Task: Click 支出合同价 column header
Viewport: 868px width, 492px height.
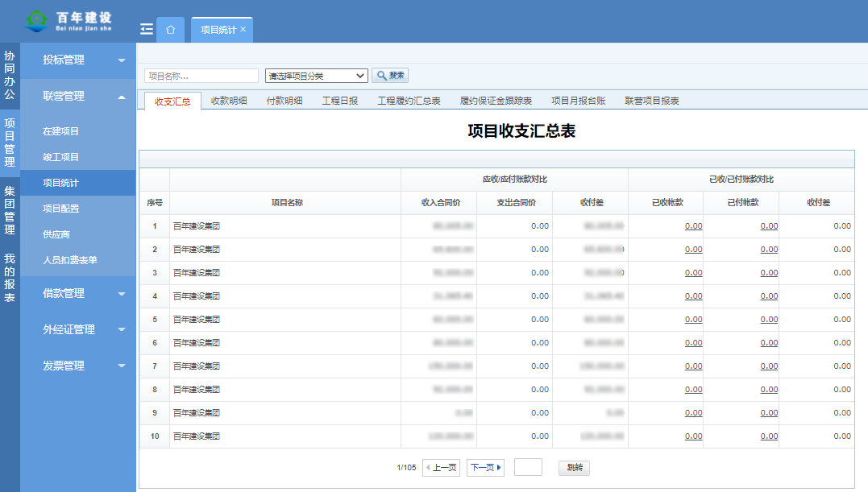Action: 516,203
